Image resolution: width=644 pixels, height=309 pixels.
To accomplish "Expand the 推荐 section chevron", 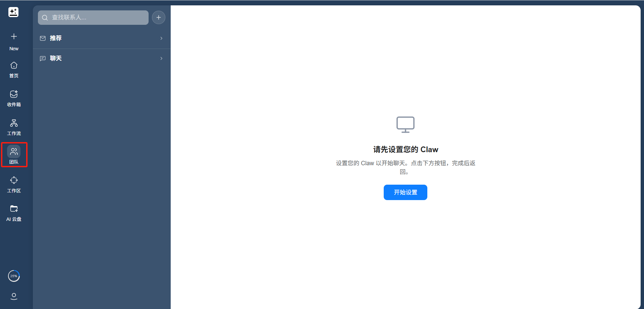I will [161, 38].
